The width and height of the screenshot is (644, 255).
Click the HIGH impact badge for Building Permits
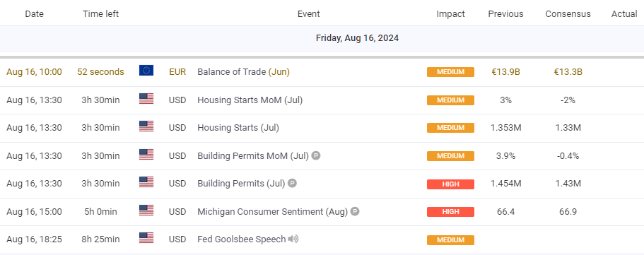[450, 184]
